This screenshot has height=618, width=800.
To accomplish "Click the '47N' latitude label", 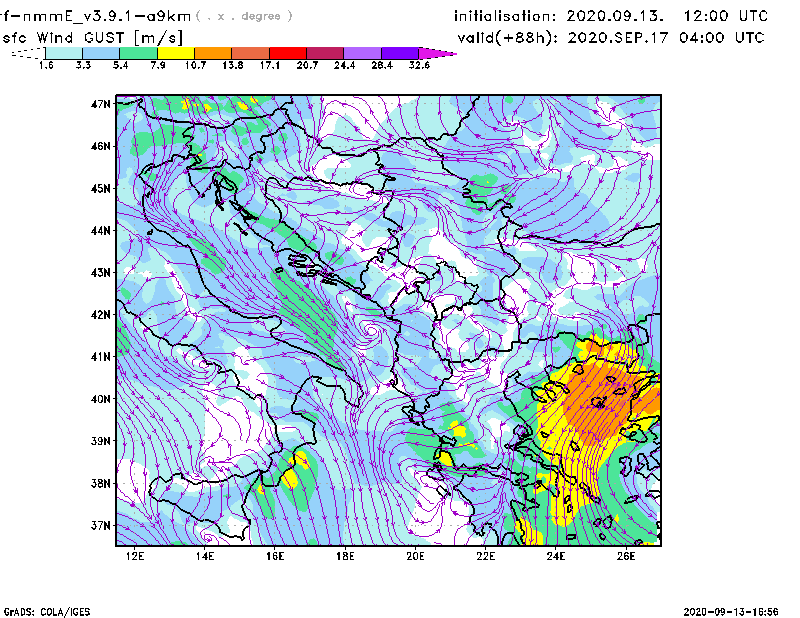I will click(101, 104).
